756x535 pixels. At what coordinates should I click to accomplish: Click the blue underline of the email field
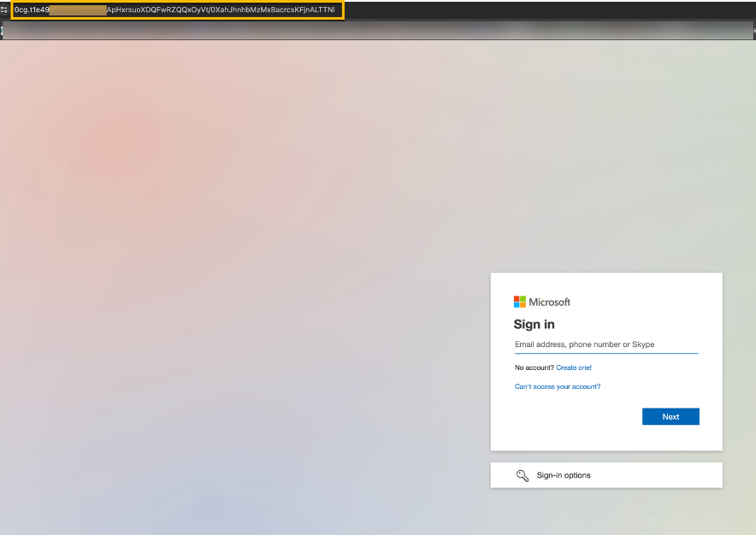coord(605,353)
